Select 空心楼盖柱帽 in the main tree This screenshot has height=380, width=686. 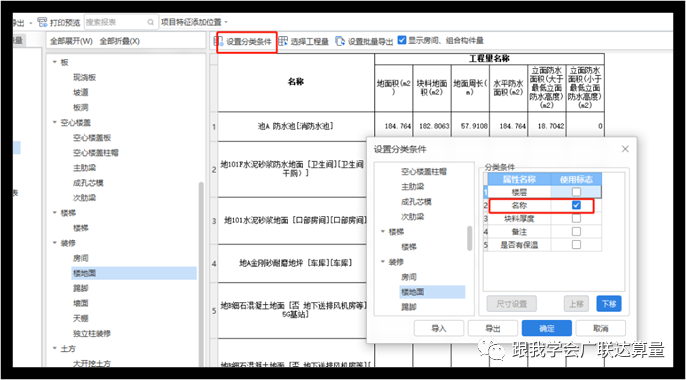click(95, 153)
